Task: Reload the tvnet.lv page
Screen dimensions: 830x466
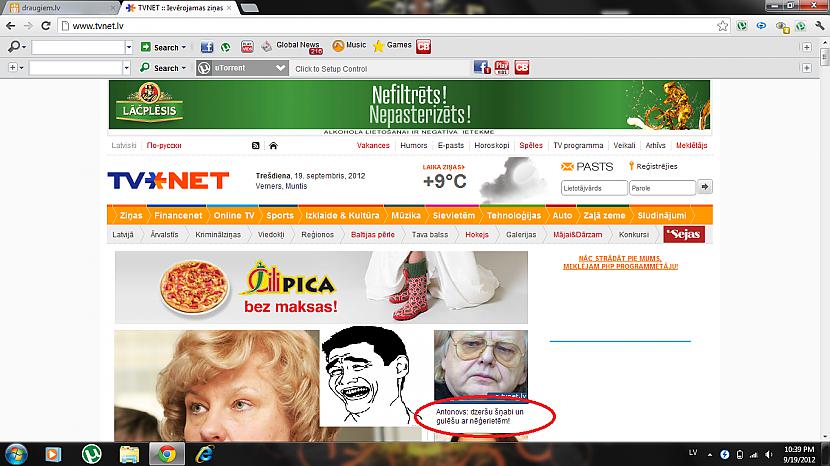Action: (x=46, y=25)
